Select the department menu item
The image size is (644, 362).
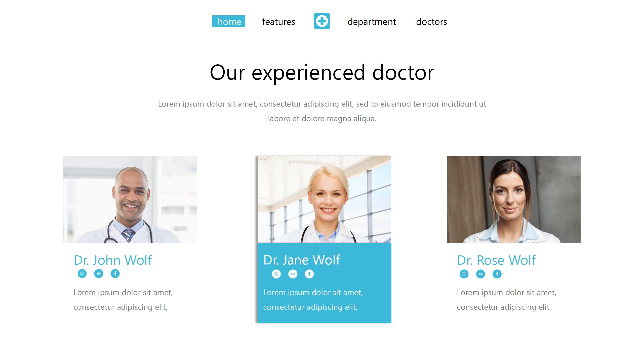pyautogui.click(x=372, y=22)
